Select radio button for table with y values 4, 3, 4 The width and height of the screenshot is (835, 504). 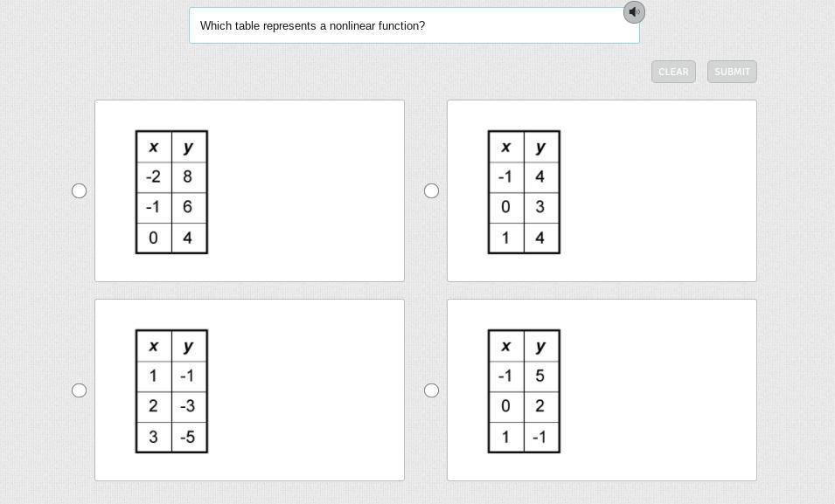point(431,190)
